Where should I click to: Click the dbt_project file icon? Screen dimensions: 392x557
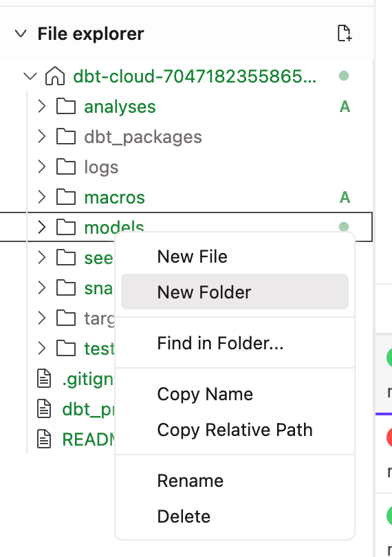(45, 408)
